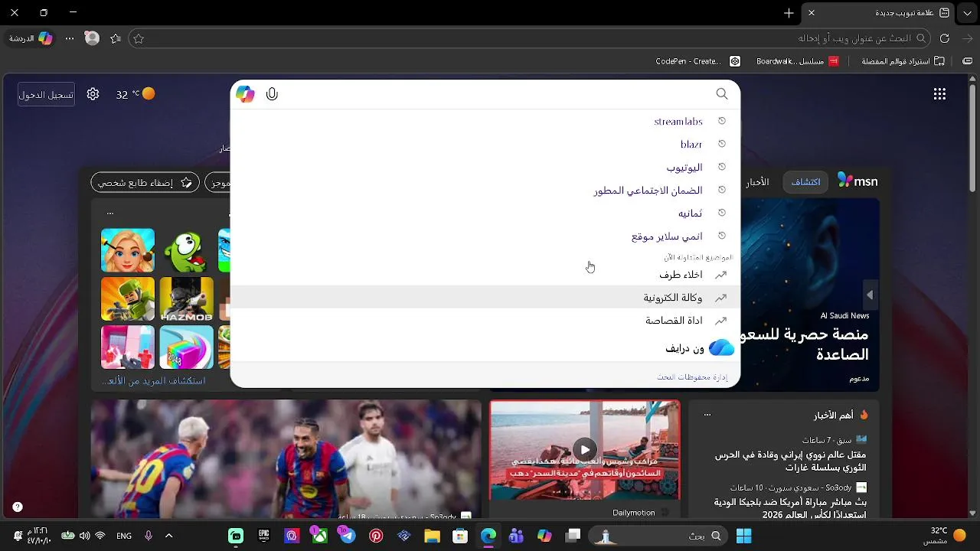The width and height of the screenshot is (980, 551).
Task: Switch to the الأخبار tab
Action: click(x=756, y=182)
